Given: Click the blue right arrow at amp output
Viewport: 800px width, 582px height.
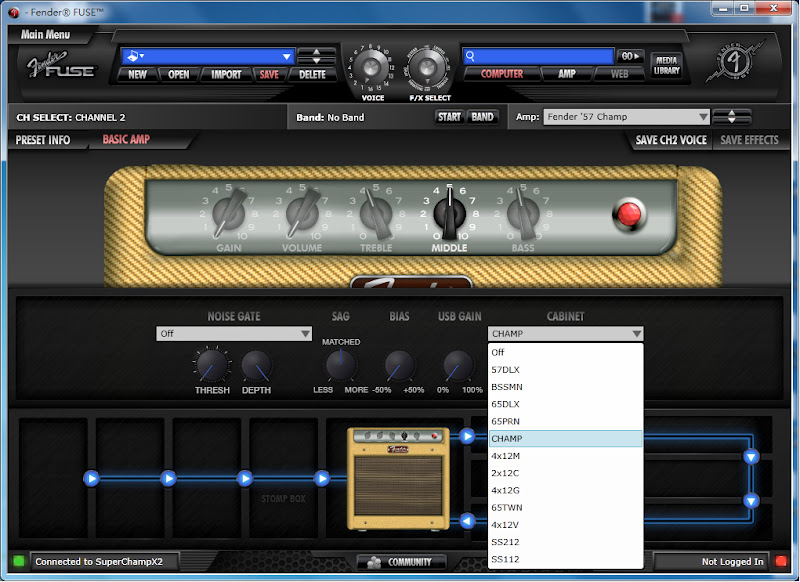Looking at the screenshot, I should coord(467,436).
